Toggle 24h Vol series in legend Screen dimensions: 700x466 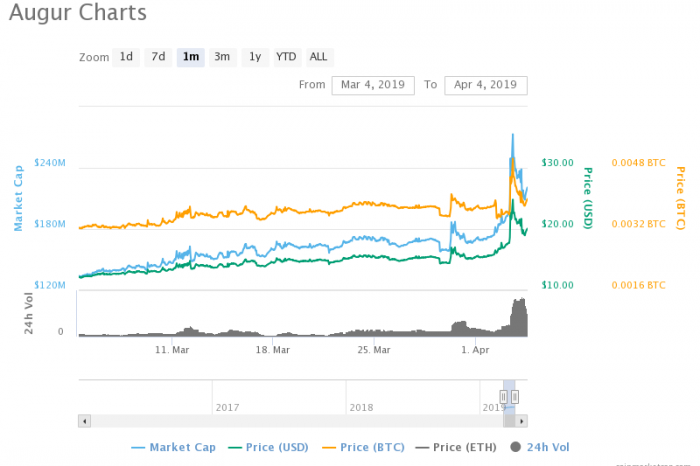click(540, 447)
